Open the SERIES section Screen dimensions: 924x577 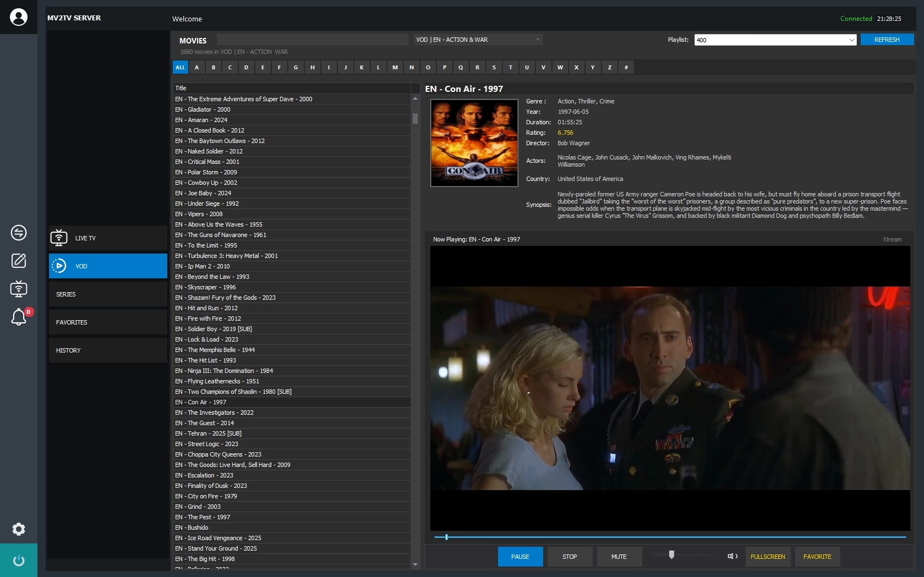(x=108, y=294)
